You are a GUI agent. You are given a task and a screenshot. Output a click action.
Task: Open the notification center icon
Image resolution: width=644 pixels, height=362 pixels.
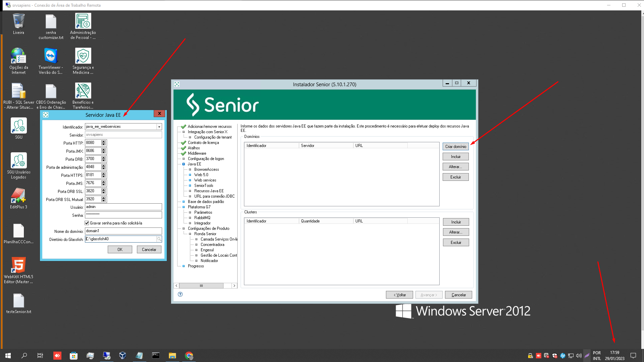point(633,356)
